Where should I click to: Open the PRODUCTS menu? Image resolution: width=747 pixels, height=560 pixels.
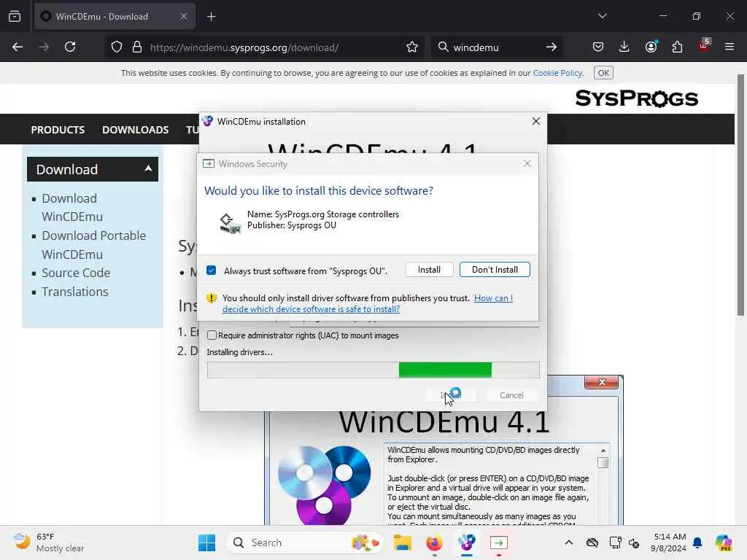tap(58, 130)
